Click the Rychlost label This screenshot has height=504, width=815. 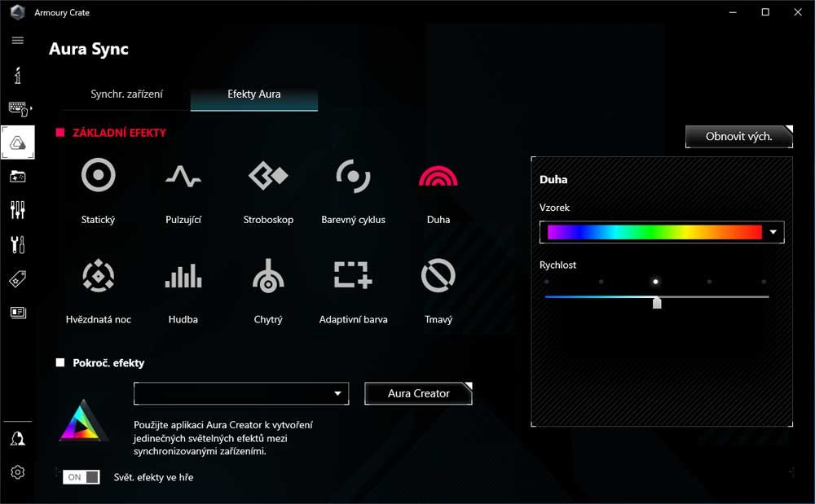[557, 265]
